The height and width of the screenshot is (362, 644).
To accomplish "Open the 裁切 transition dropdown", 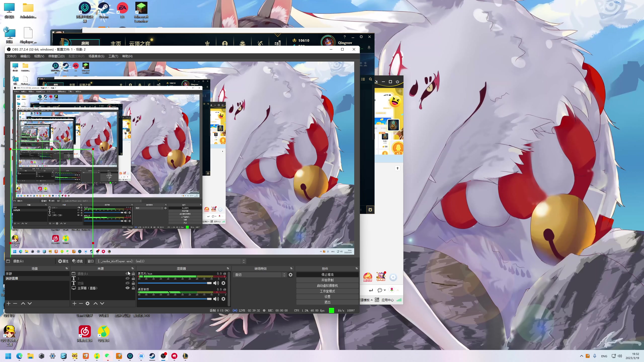I will tap(260, 275).
